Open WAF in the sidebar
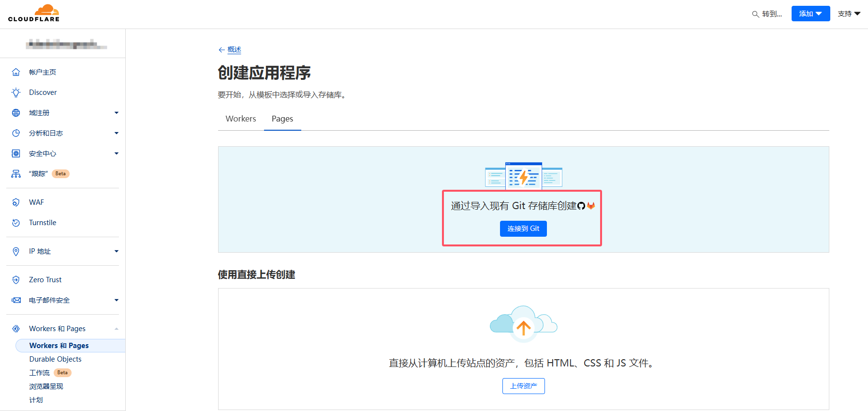This screenshot has width=868, height=411. click(x=36, y=202)
